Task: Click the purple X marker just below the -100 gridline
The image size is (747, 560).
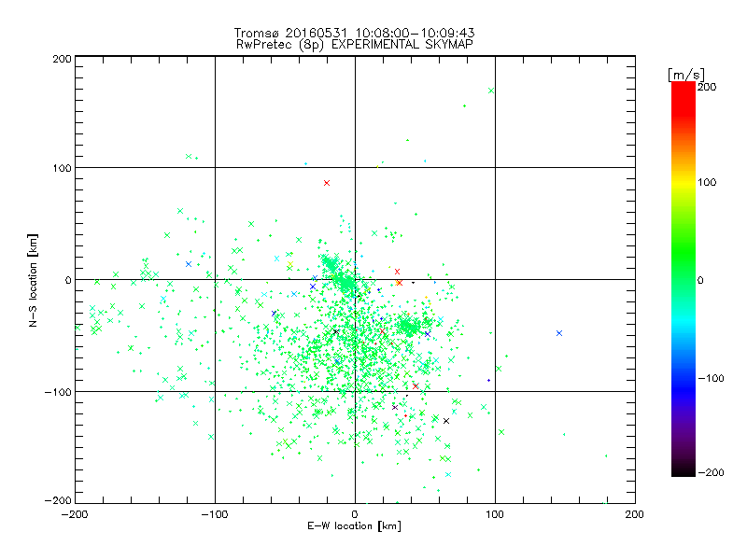Action: pyautogui.click(x=395, y=407)
